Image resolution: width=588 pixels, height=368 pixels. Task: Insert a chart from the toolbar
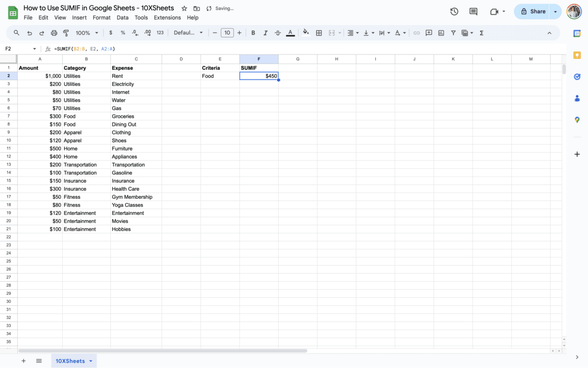[441, 32]
